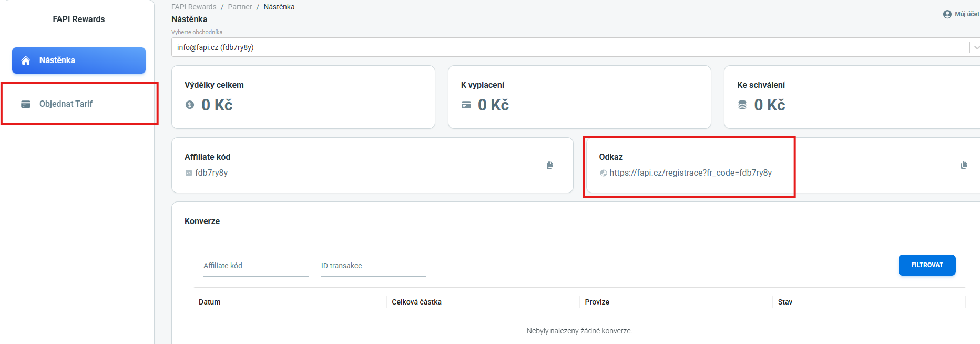
Task: Open Můj účet account menu
Action: (962, 14)
